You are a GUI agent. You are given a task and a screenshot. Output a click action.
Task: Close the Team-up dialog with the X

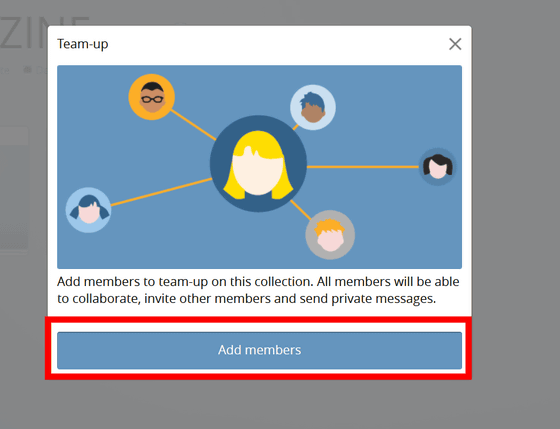pyautogui.click(x=455, y=44)
